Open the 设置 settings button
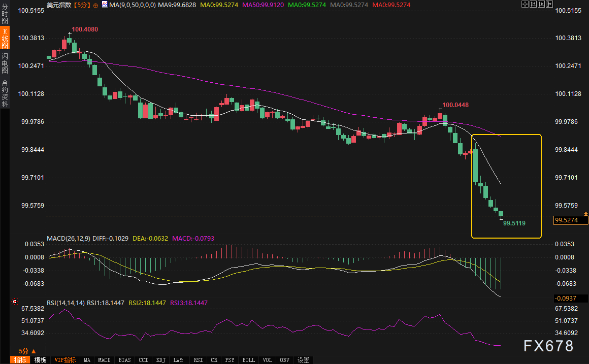The width and height of the screenshot is (589, 364). click(303, 360)
